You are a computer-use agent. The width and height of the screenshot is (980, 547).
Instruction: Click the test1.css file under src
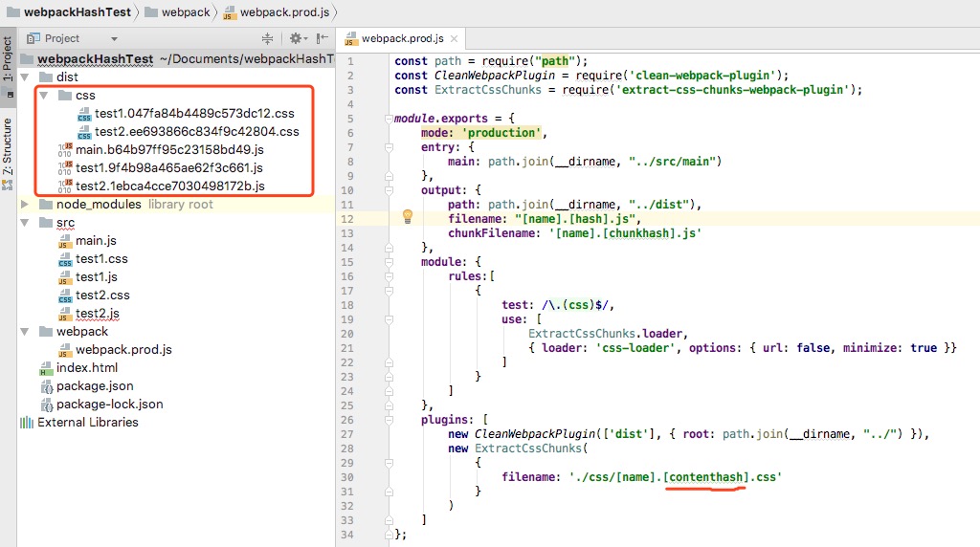pos(101,258)
